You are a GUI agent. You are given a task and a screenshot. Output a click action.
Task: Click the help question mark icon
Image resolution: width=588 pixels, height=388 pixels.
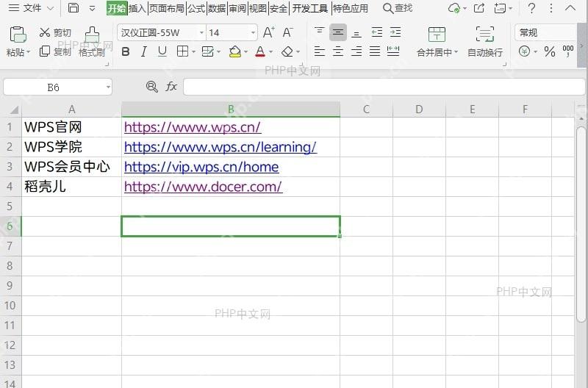click(531, 8)
